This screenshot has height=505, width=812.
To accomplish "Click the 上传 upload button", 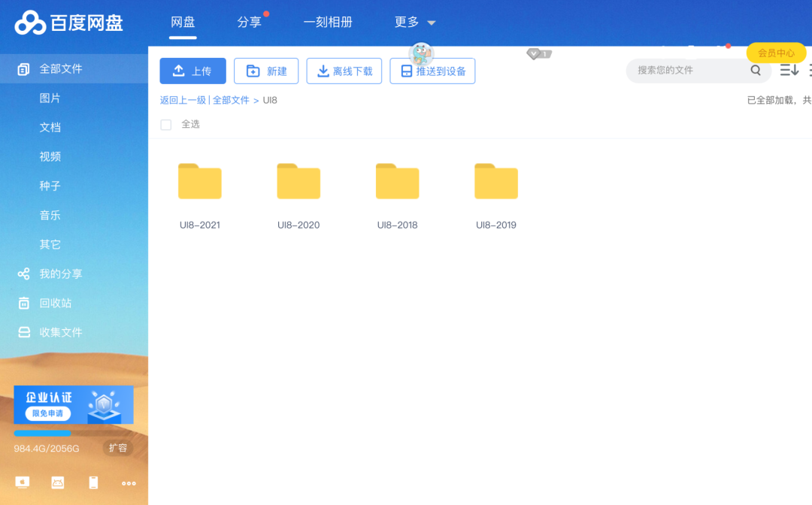I will coord(192,71).
